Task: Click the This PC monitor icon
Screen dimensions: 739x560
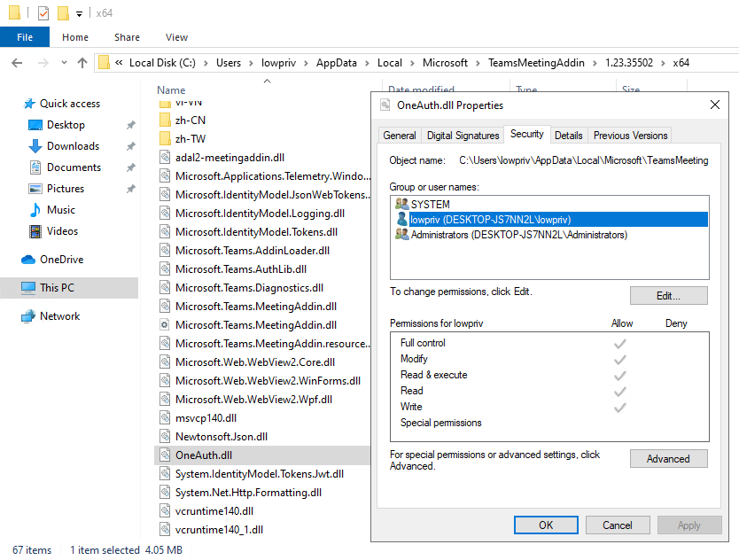Action: click(28, 288)
